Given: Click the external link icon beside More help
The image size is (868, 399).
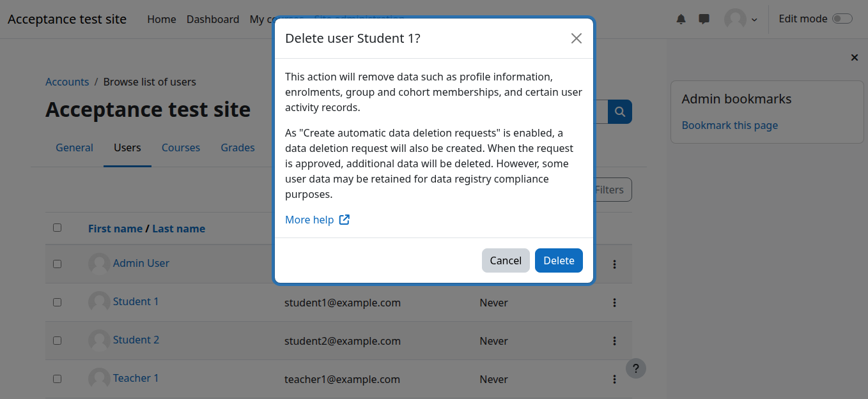Looking at the screenshot, I should [344, 220].
